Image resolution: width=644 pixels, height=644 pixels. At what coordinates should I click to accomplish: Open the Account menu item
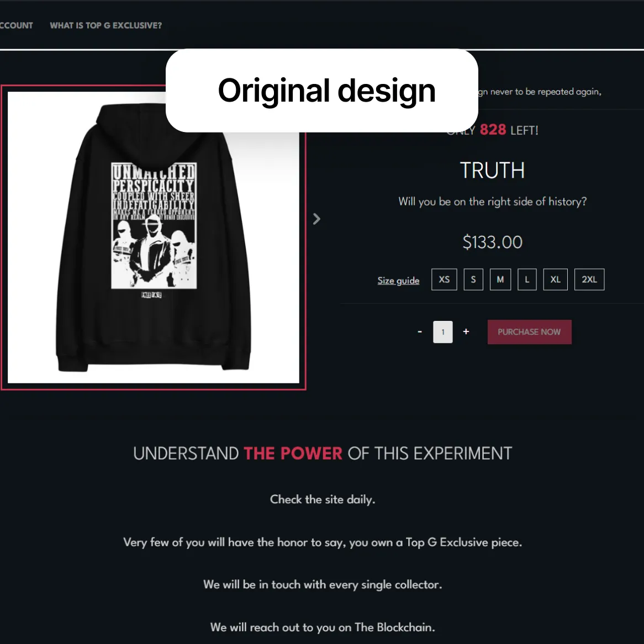(x=17, y=25)
